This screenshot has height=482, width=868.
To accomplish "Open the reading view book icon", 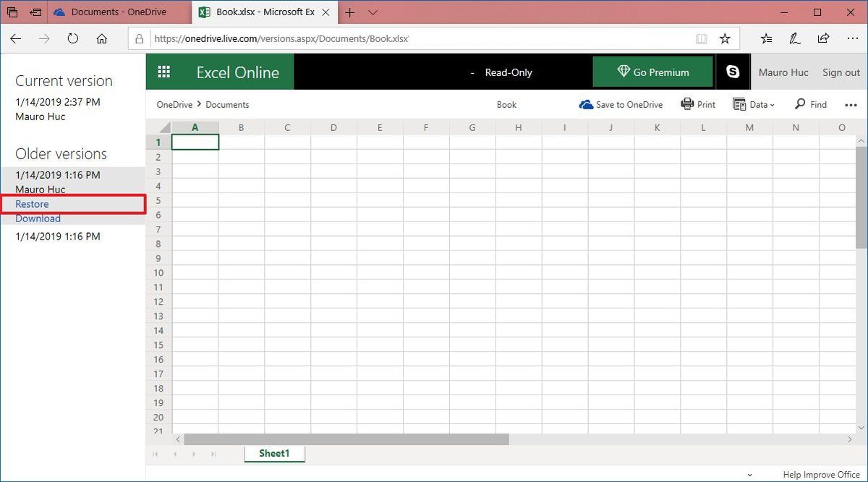I will (x=701, y=38).
